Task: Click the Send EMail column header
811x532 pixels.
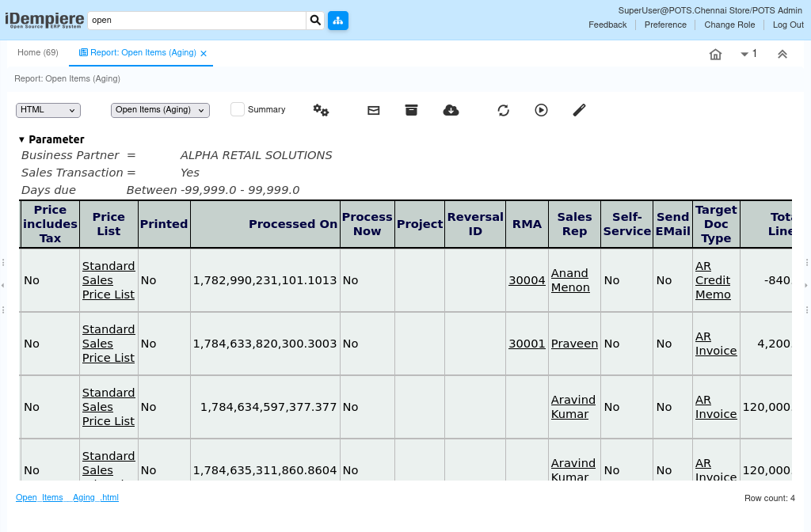Action: click(x=673, y=224)
